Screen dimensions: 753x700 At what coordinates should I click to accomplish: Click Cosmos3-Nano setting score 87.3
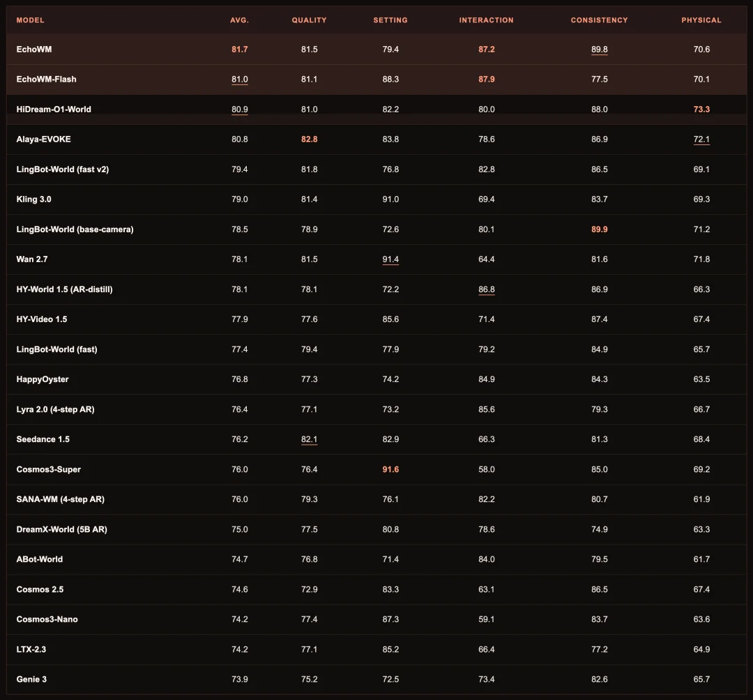click(390, 619)
